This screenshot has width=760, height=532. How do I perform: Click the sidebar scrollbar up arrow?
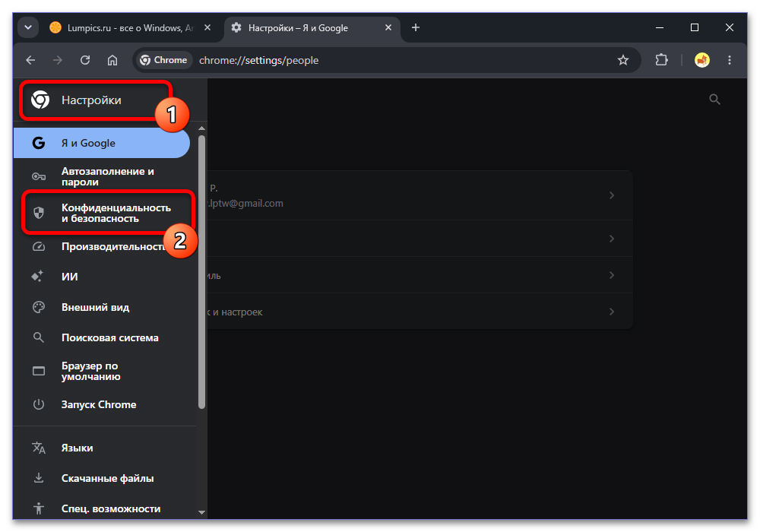[x=201, y=128]
